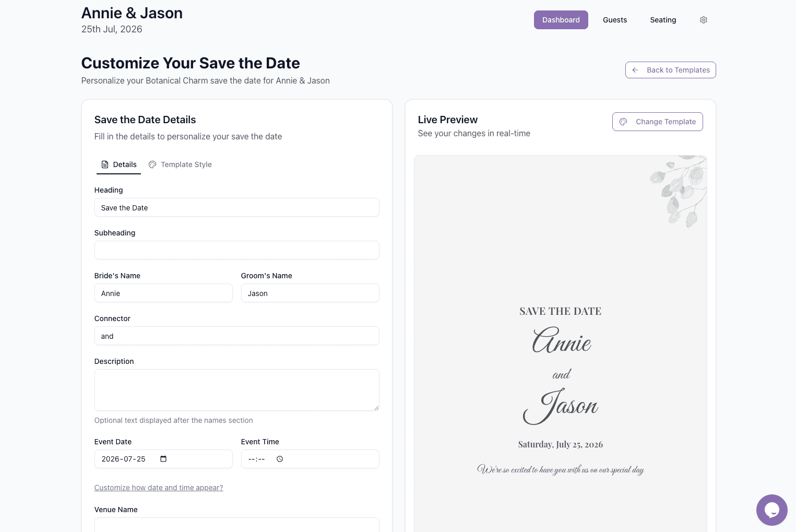796x532 pixels.
Task: Open the Guests section
Action: point(614,19)
